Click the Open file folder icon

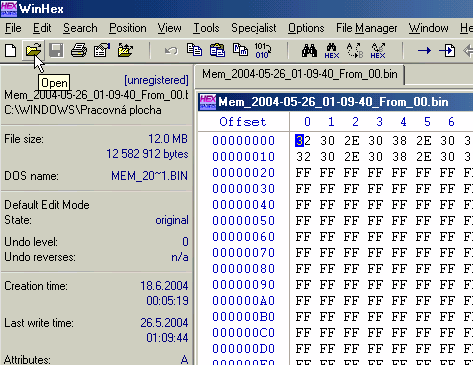[33, 51]
